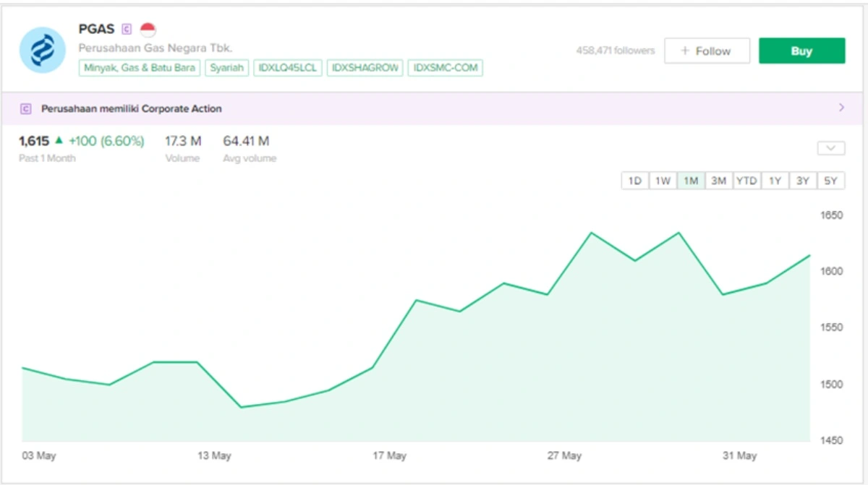Open the IDXSMC-COM index tag
This screenshot has height=485, width=868.
click(445, 68)
